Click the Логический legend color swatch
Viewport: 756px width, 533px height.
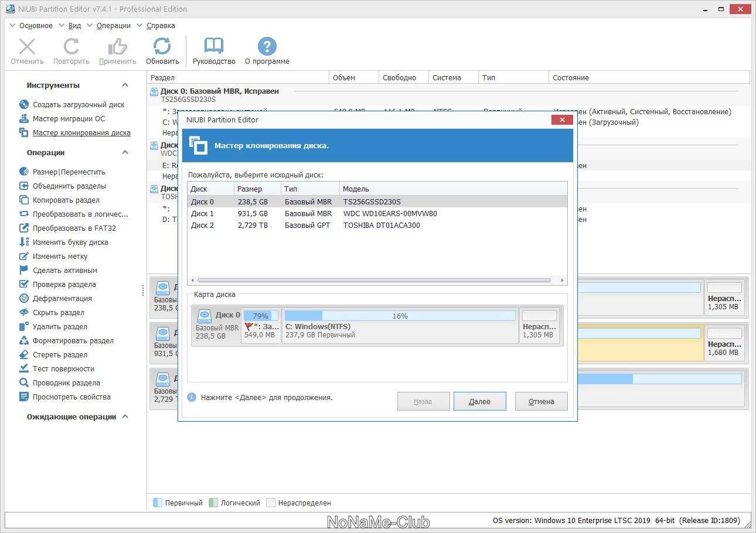coord(213,503)
